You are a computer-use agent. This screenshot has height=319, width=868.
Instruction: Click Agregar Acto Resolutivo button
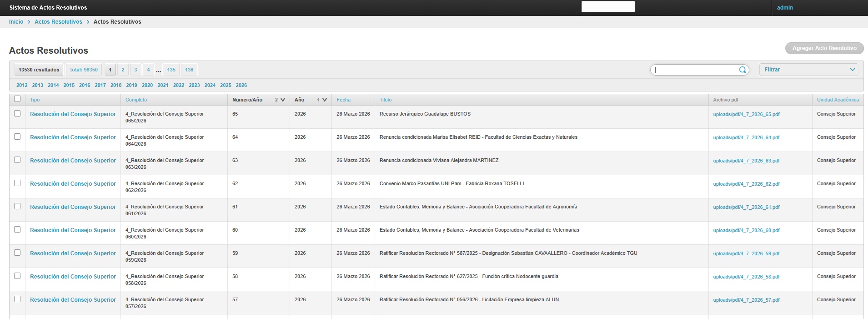coord(824,48)
